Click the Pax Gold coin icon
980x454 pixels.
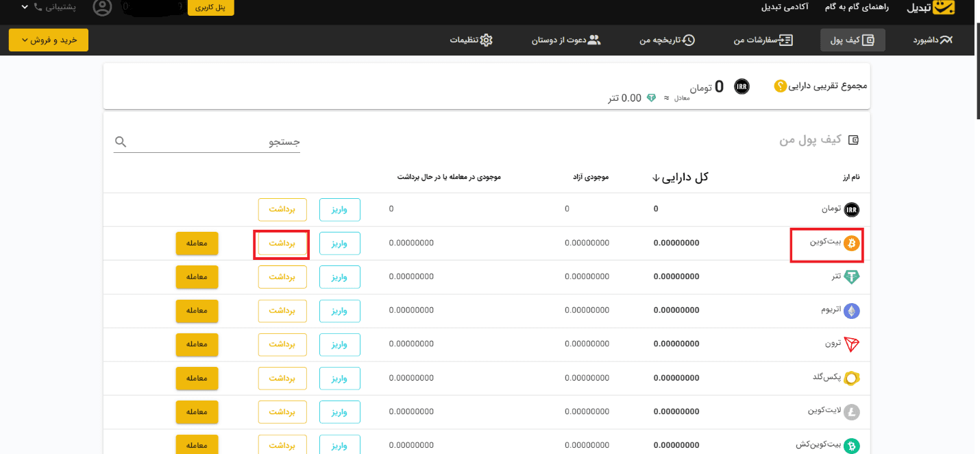(x=851, y=379)
